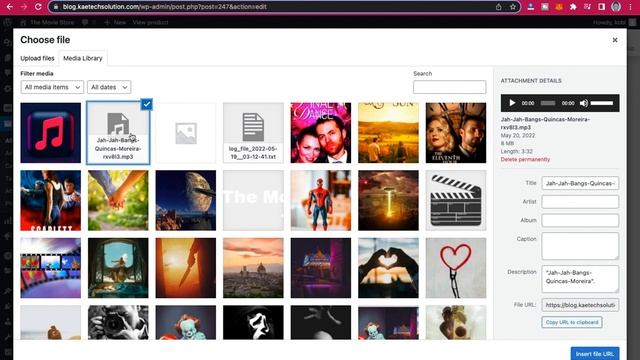Click the Artist input field
Image resolution: width=640 pixels, height=360 pixels.
(x=580, y=202)
